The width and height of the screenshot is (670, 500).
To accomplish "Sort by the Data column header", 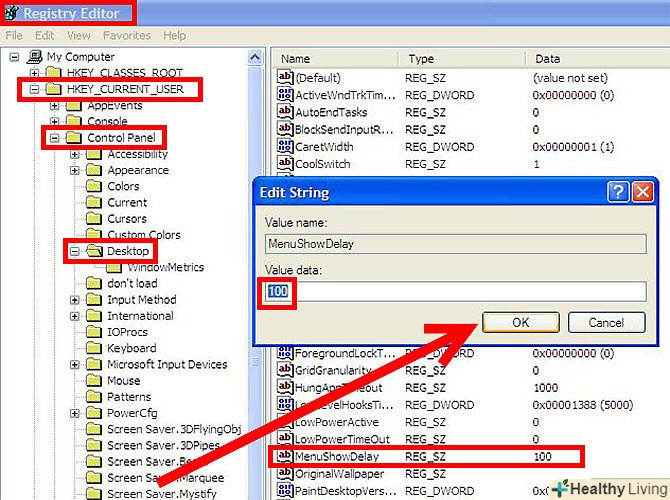I will tap(597, 59).
